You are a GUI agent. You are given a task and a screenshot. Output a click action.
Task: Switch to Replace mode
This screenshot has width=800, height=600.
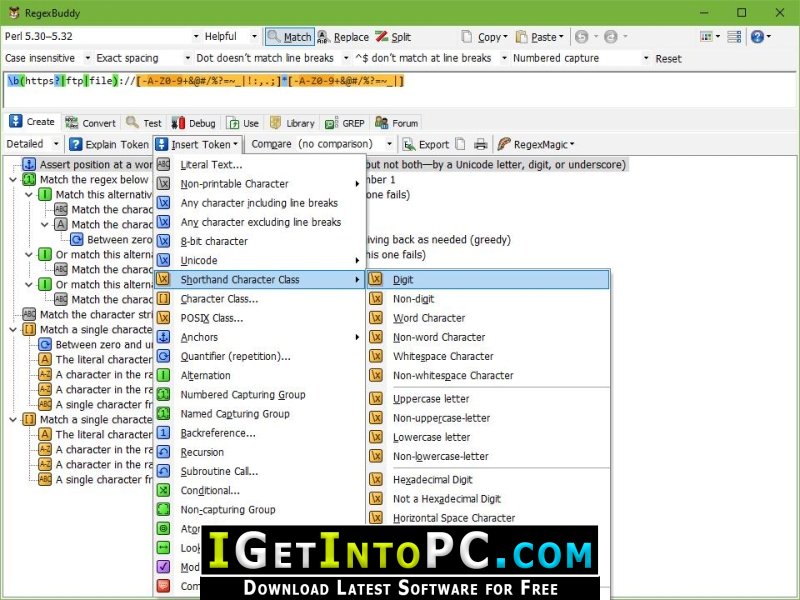(x=343, y=37)
